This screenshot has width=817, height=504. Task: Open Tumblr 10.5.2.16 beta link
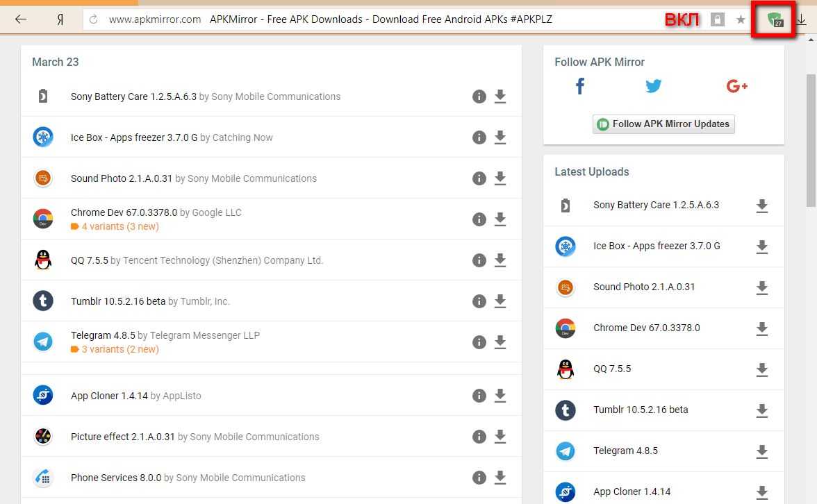tap(118, 301)
